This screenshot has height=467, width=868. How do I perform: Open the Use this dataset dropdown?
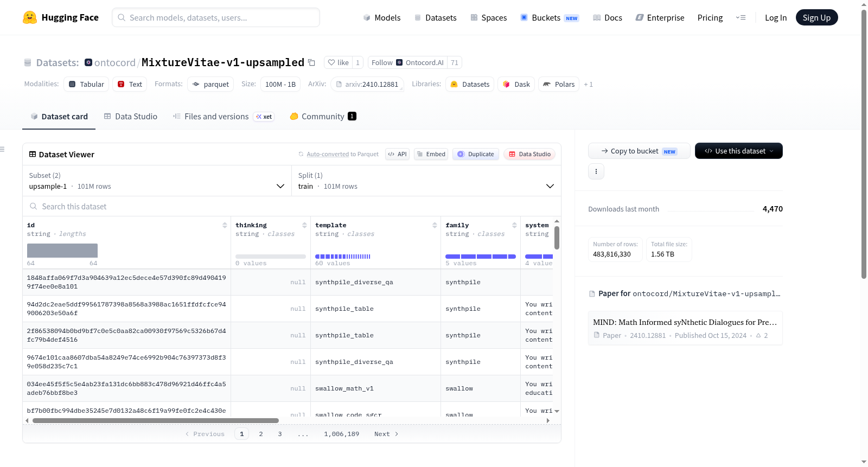pyautogui.click(x=739, y=151)
